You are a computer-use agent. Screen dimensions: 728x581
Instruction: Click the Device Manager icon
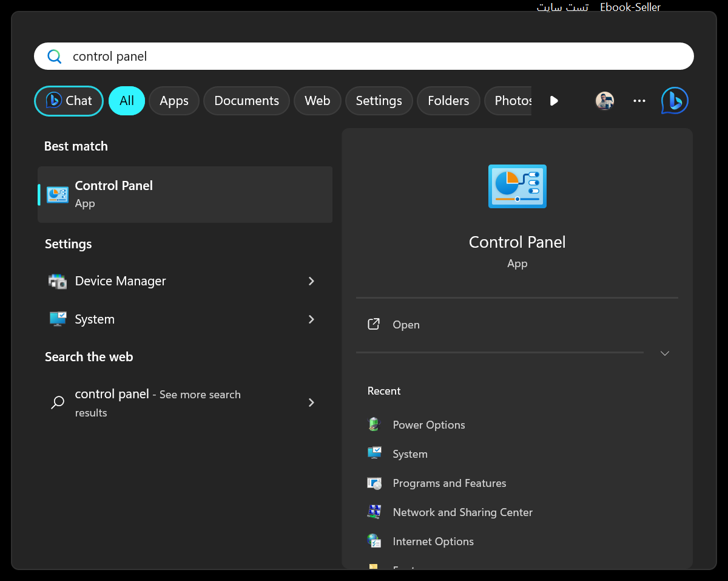58,281
